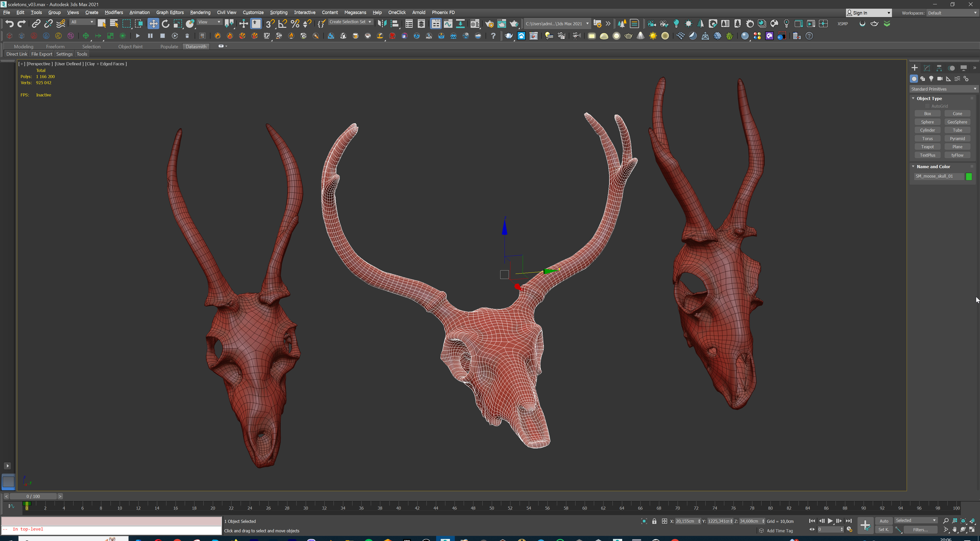
Task: Click the Teapot primitive button
Action: (927, 147)
